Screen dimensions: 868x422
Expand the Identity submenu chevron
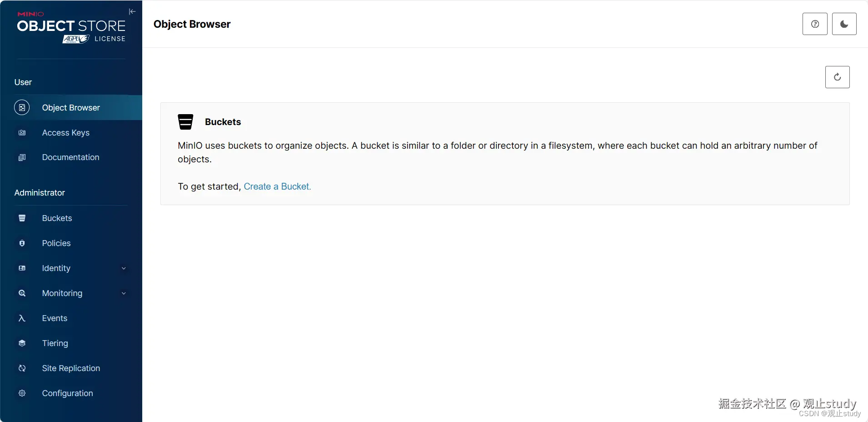click(x=124, y=268)
